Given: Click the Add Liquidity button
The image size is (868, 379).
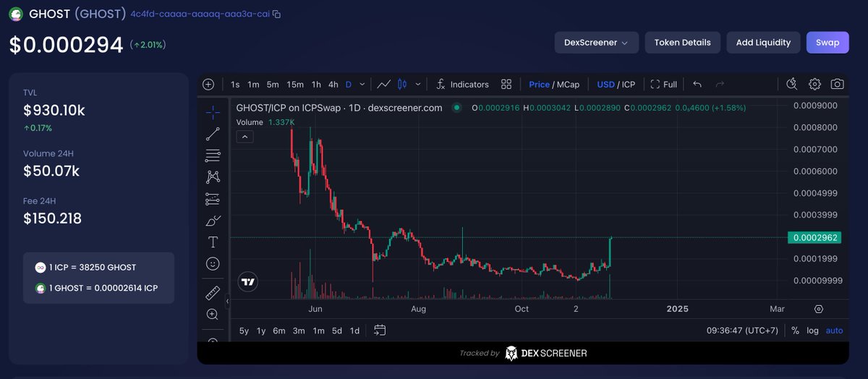Looking at the screenshot, I should point(763,43).
